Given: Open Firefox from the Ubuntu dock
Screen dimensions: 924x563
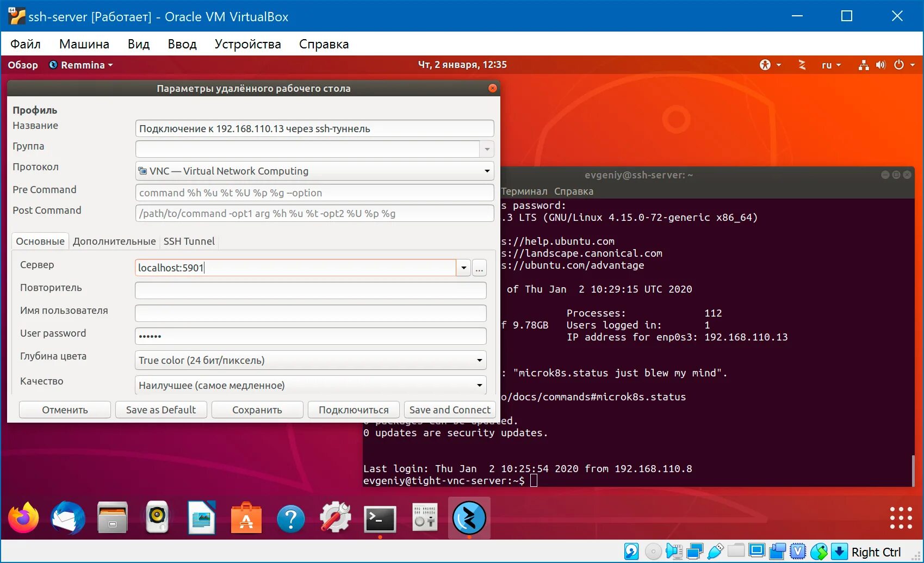Looking at the screenshot, I should click(x=23, y=518).
